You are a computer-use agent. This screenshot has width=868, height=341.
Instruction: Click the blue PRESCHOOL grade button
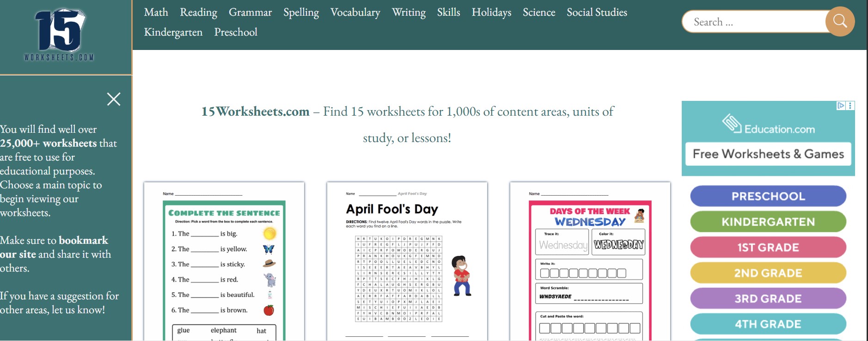768,196
